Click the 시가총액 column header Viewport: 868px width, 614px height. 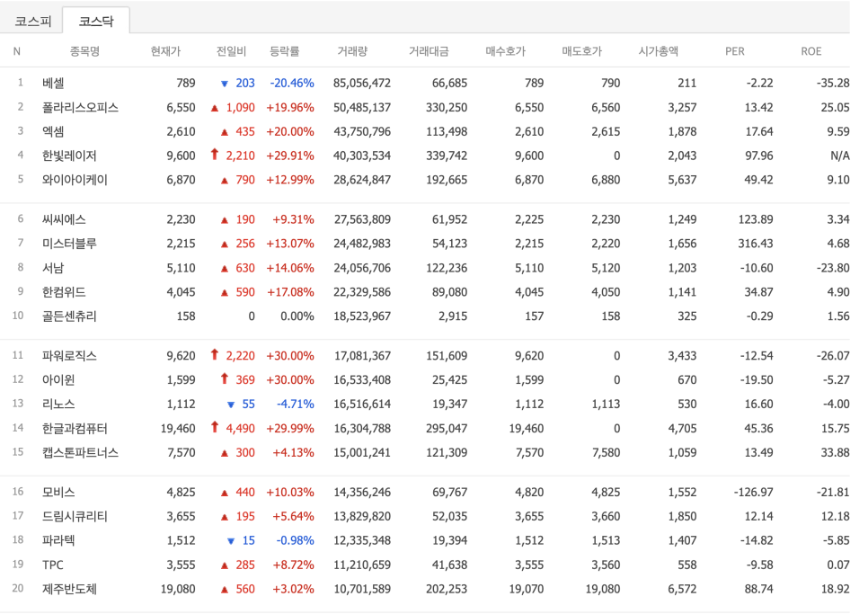point(658,51)
